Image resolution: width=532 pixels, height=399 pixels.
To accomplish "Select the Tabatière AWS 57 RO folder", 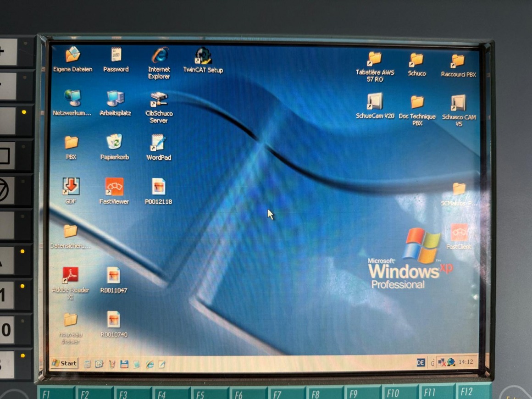I will (x=375, y=59).
